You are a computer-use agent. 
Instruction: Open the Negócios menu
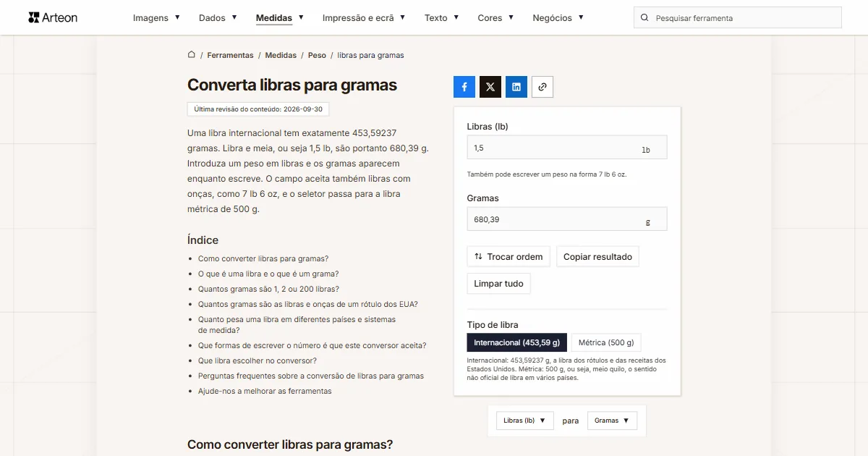(x=558, y=18)
